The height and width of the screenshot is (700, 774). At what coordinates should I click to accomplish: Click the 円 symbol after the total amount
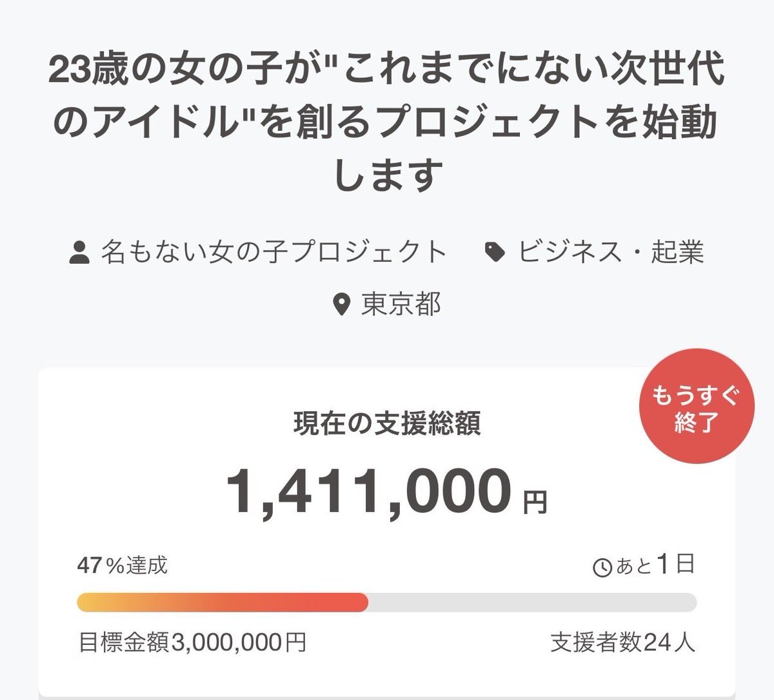[535, 502]
